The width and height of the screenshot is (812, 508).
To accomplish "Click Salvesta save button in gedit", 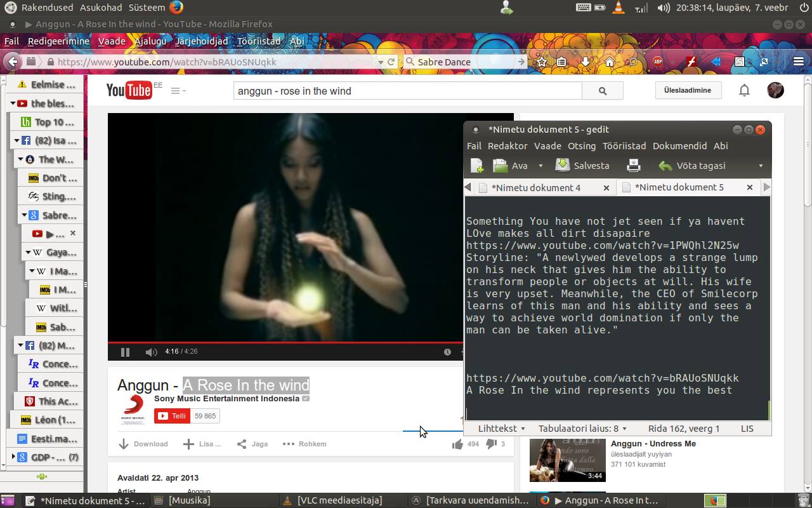I will 582,166.
